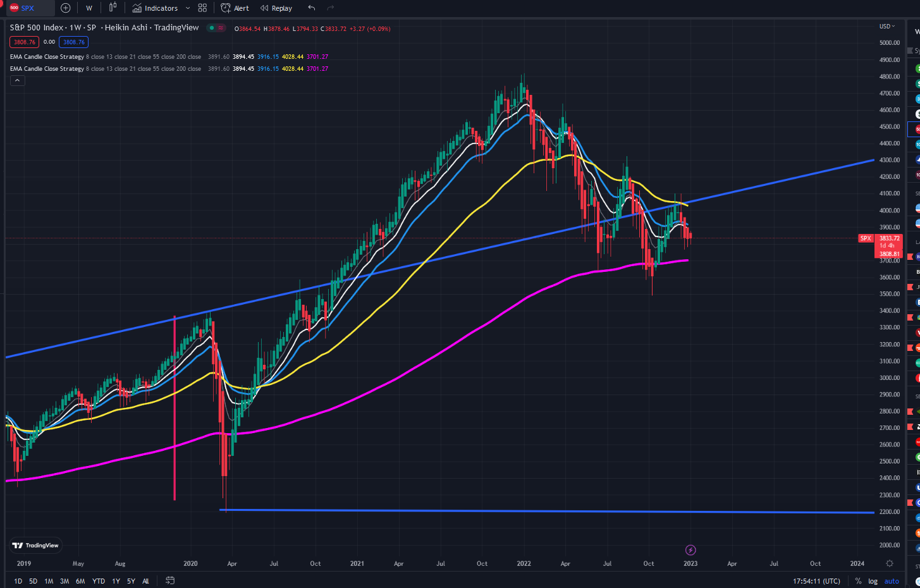Click the red sell price 3808.76 box
Image resolution: width=920 pixels, height=588 pixels.
[x=25, y=42]
